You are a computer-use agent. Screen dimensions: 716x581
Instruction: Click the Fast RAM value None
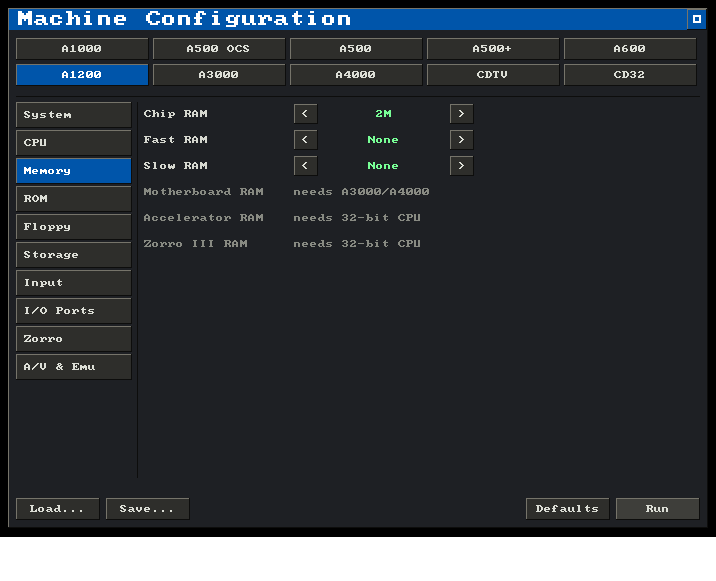[x=383, y=140]
